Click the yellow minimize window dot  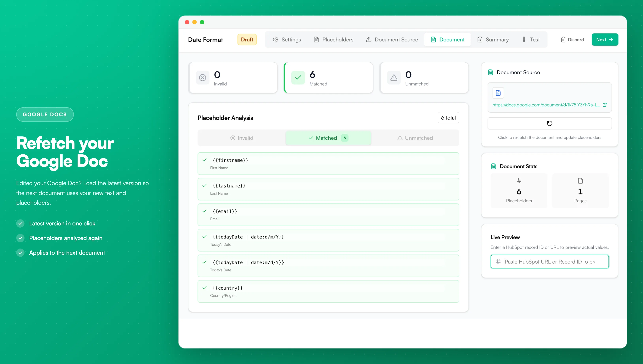194,22
